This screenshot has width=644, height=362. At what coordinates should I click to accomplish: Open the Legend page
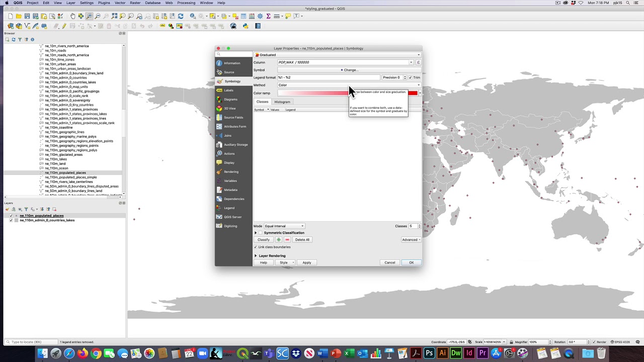(x=233, y=208)
